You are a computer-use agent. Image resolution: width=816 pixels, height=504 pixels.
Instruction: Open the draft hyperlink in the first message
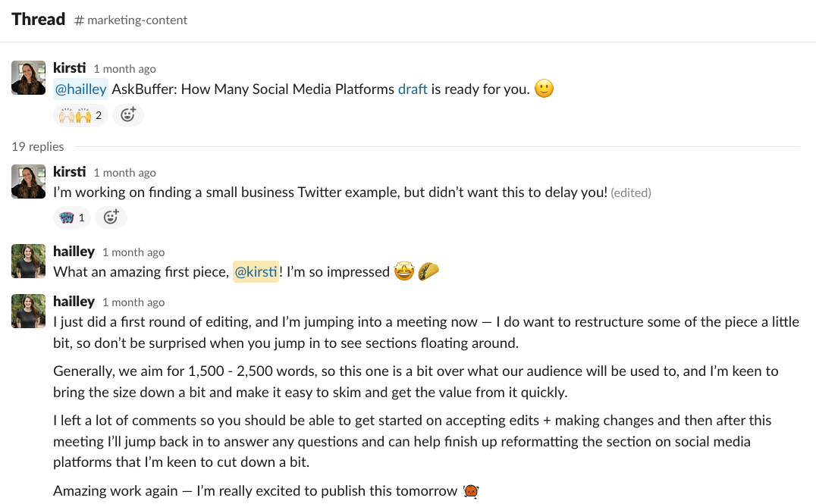pyautogui.click(x=413, y=89)
